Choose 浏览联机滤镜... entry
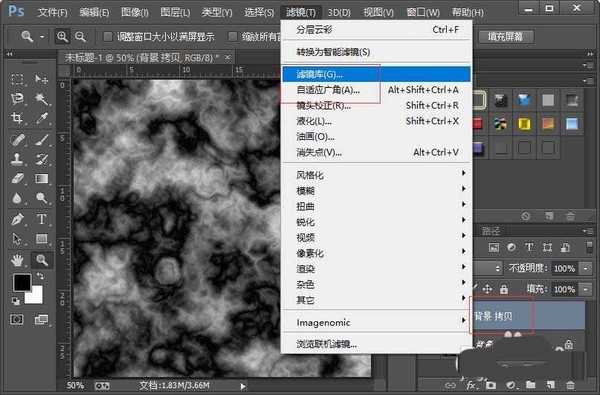600x395 pixels. pyautogui.click(x=377, y=344)
